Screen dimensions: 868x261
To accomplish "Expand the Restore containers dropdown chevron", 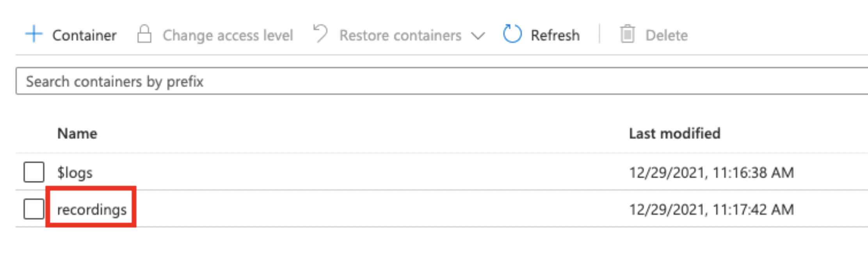I will coord(478,36).
